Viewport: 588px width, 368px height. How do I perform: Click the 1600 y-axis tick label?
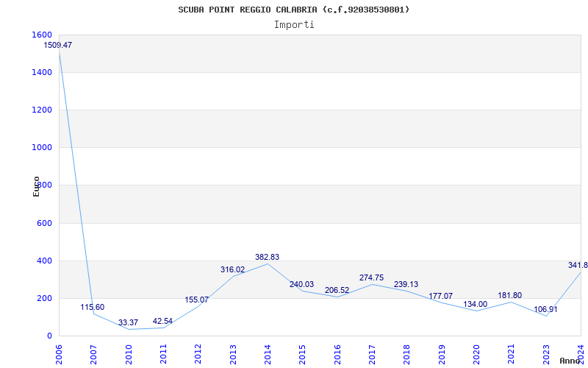(x=42, y=35)
